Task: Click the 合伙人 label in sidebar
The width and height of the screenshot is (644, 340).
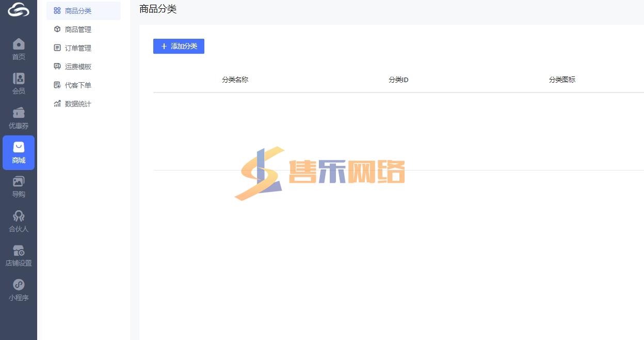Action: click(19, 228)
